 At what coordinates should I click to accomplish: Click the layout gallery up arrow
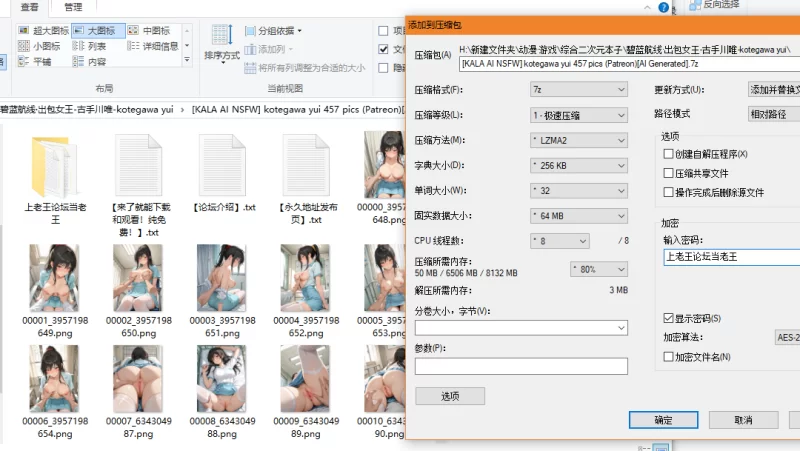tap(187, 31)
